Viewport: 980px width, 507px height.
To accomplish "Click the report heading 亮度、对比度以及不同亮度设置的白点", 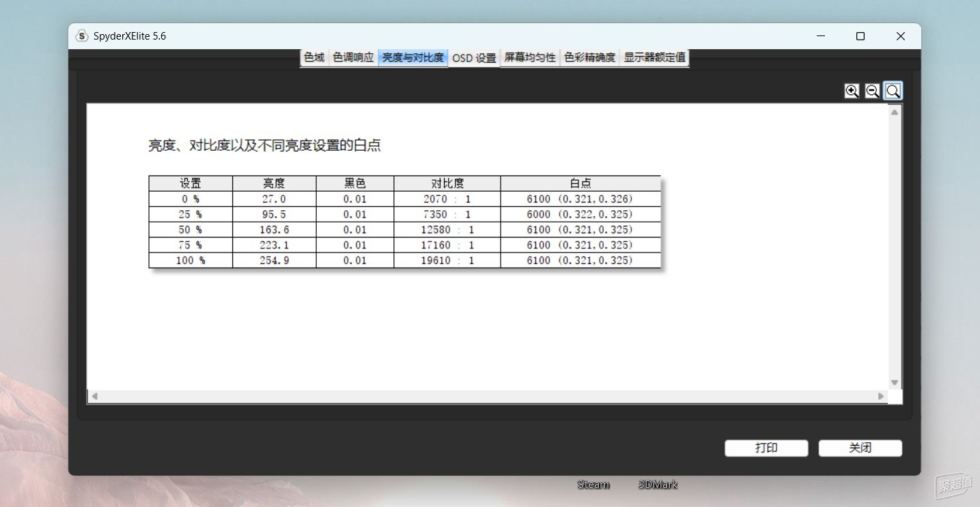I will [x=264, y=145].
